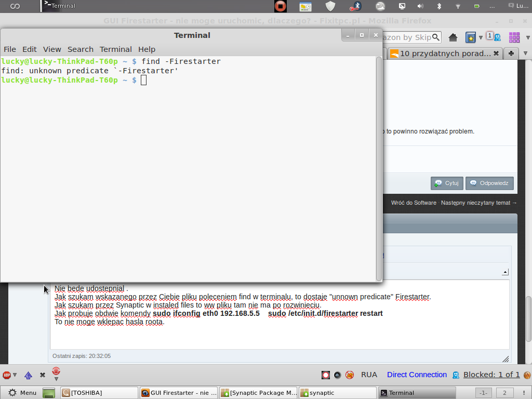Switch to GUI Firestarter Firefox taskbar window
This screenshot has height=399, width=532.
click(x=179, y=393)
